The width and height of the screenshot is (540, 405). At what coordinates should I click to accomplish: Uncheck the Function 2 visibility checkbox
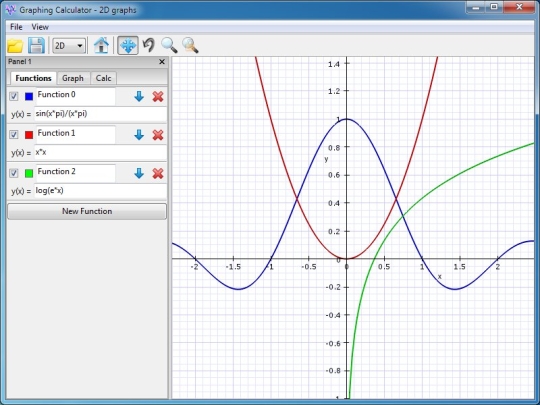pos(13,173)
